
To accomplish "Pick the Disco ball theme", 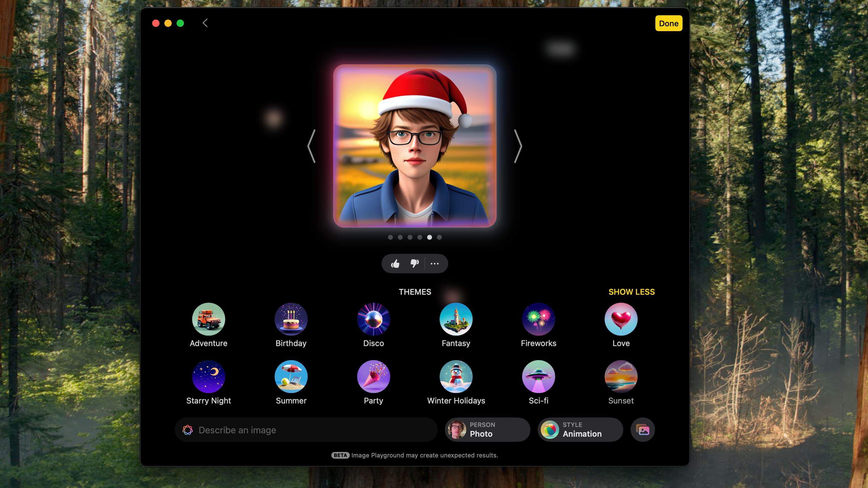I will [373, 319].
